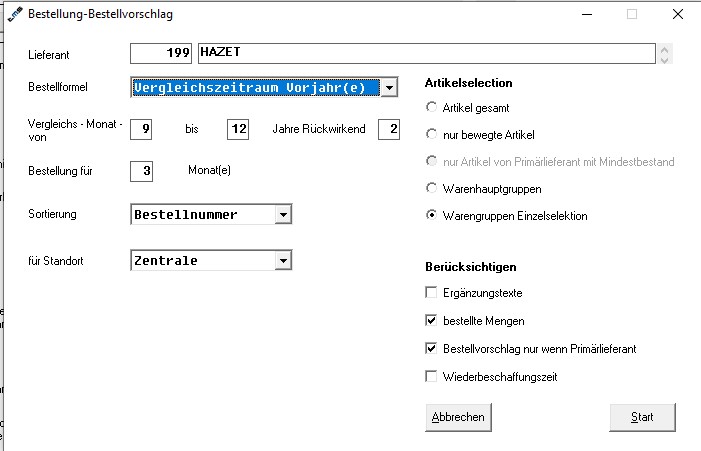Select the Artikel gesamt radio button

(x=431, y=107)
